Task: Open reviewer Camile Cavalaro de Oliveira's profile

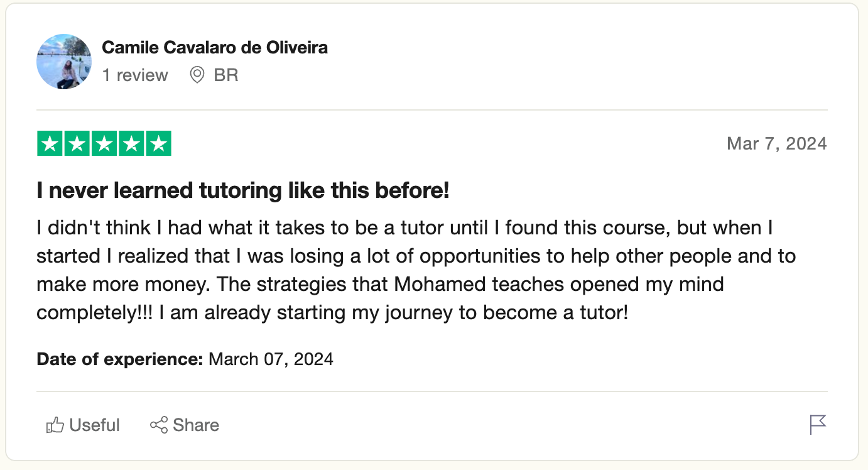Action: [x=215, y=47]
